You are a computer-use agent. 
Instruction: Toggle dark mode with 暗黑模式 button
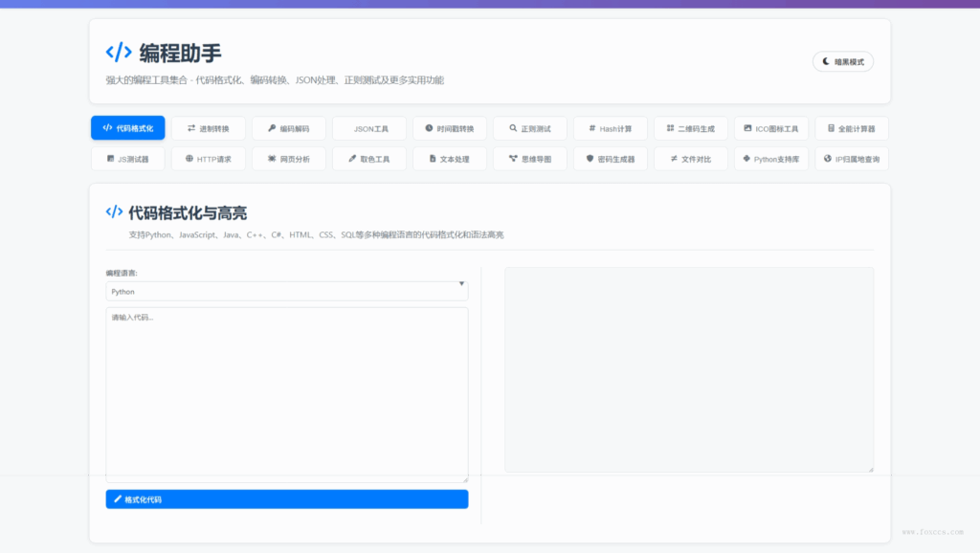coord(842,61)
